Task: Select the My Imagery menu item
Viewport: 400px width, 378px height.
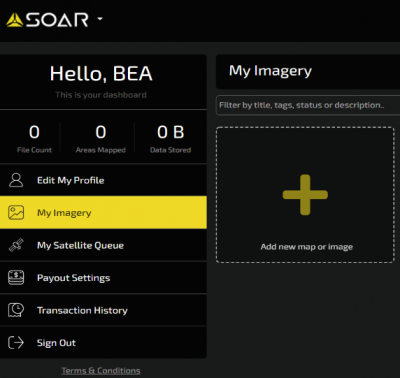Action: [103, 213]
